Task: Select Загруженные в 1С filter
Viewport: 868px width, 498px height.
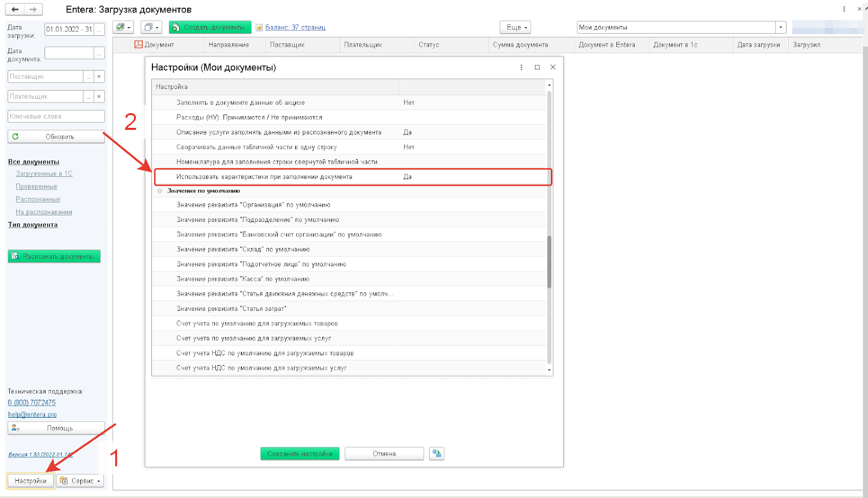Action: tap(44, 174)
